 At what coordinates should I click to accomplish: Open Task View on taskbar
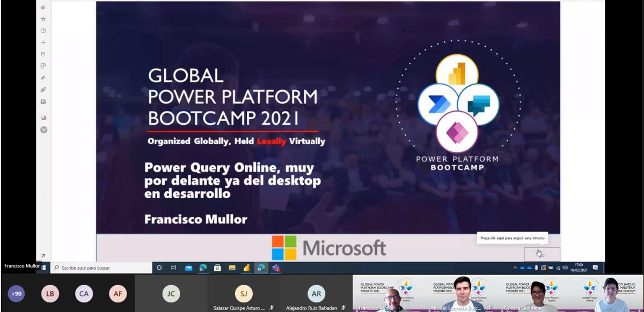pos(173,267)
